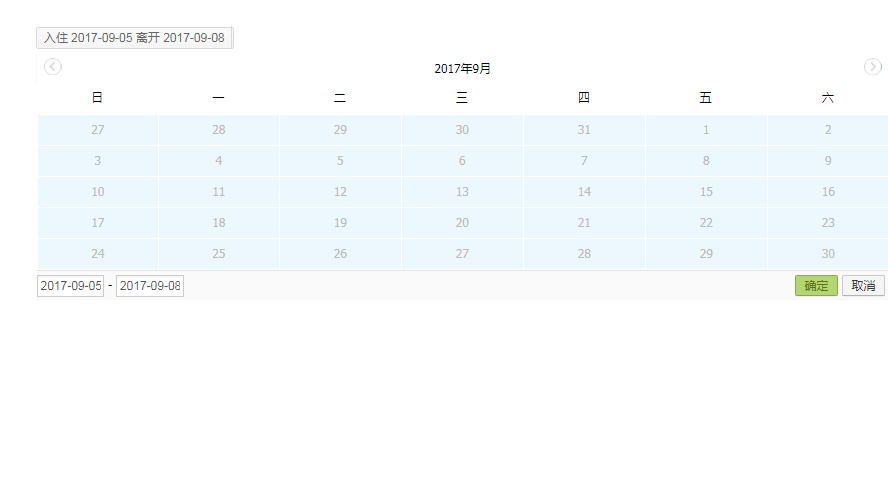Pick date 30 on the calendar
The width and height of the screenshot is (888, 495).
coord(828,254)
